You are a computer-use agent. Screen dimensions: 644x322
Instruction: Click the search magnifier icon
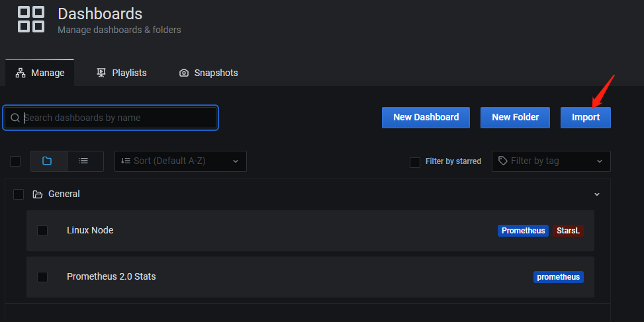tap(15, 118)
